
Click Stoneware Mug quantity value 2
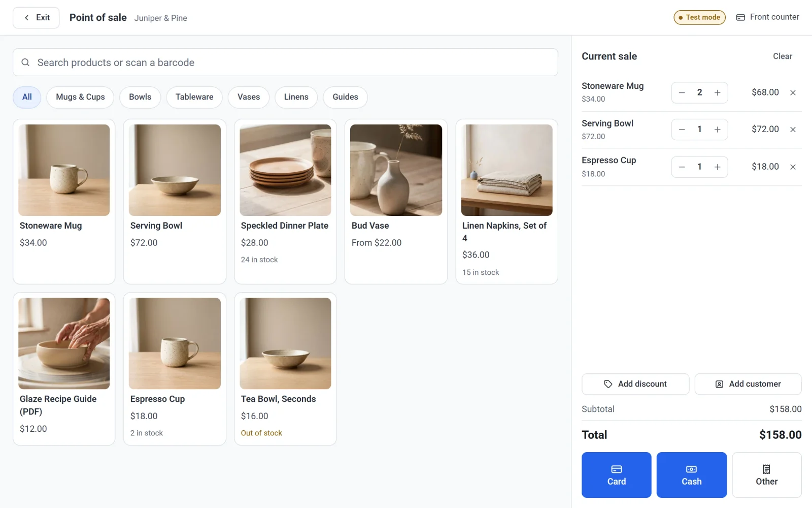click(699, 92)
